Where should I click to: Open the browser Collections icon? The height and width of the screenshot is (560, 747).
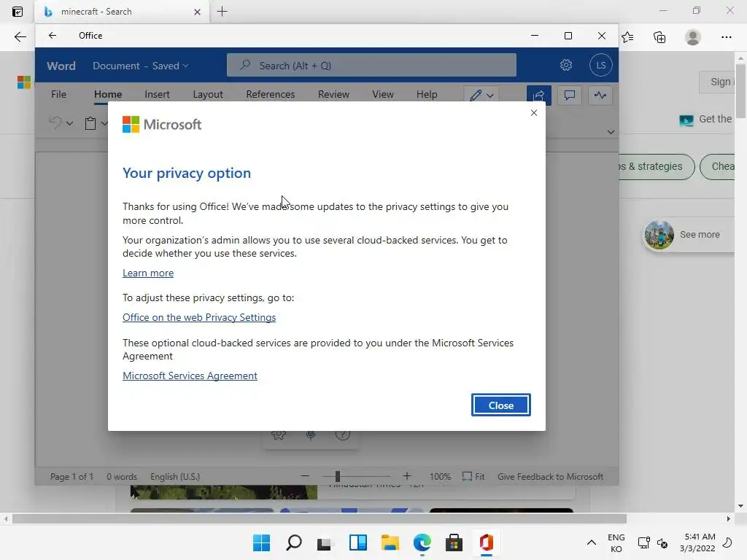pos(659,37)
